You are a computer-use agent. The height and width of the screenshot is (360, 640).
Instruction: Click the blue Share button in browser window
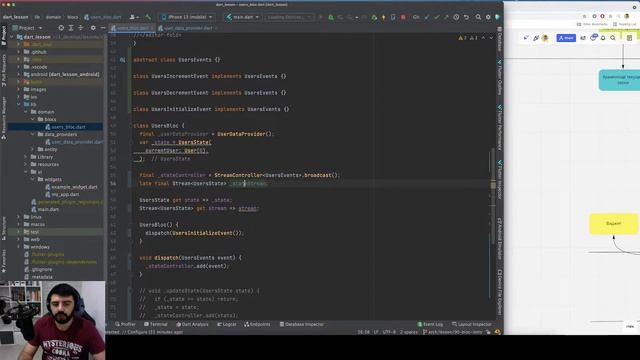point(566,38)
